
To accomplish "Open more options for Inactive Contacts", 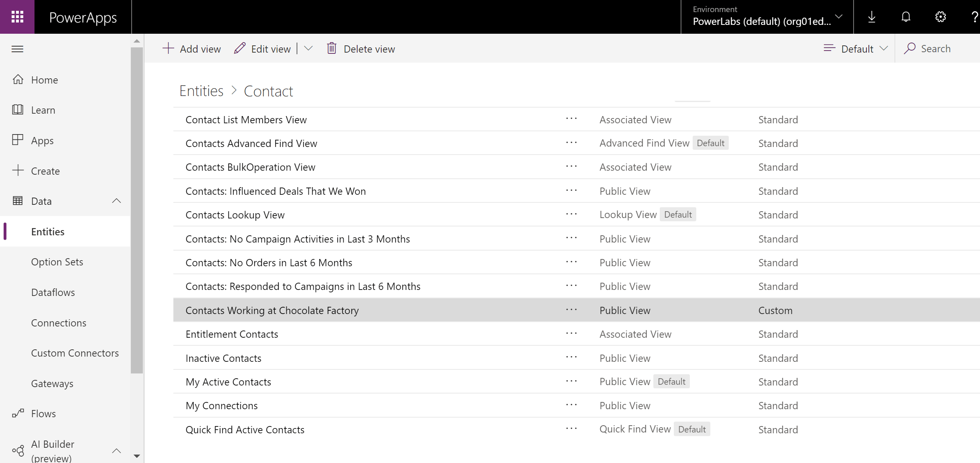I will pos(571,357).
